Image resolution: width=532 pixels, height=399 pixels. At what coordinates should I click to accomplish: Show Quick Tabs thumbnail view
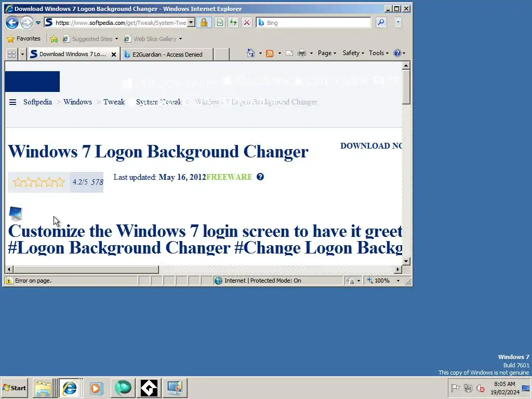(x=12, y=54)
